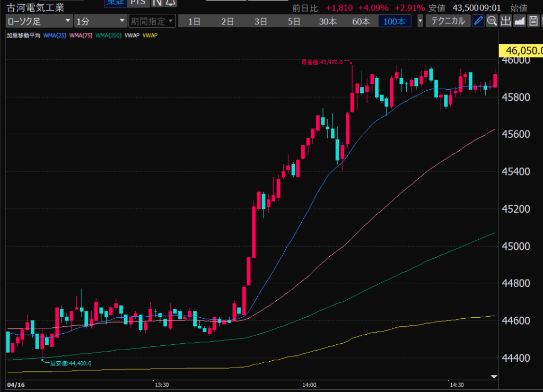Toggle the PTS market button
The height and width of the screenshot is (392, 543).
point(138,3)
